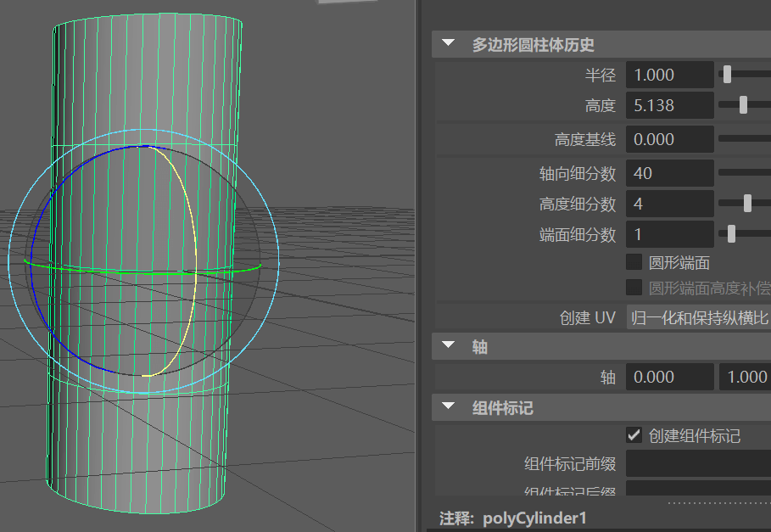Collapse the 轴 section
Image resolution: width=771 pixels, height=532 pixels.
pyautogui.click(x=448, y=344)
